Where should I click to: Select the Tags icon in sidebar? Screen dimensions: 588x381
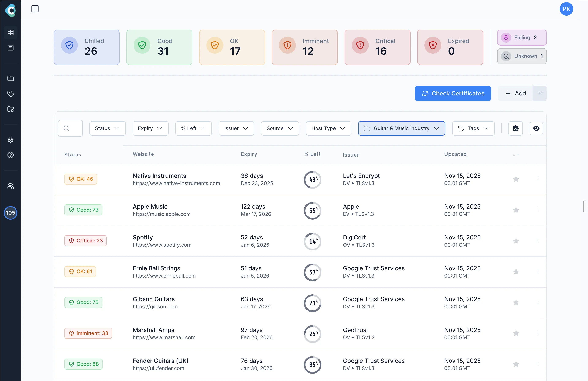tap(10, 94)
